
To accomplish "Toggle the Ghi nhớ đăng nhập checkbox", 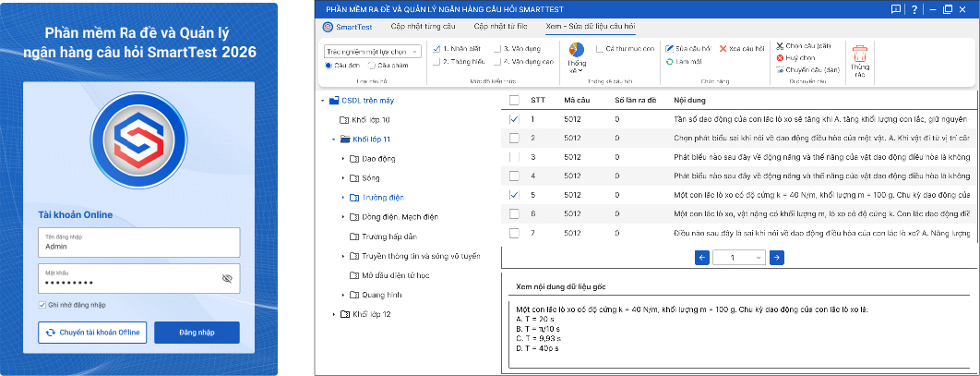I will tap(42, 305).
